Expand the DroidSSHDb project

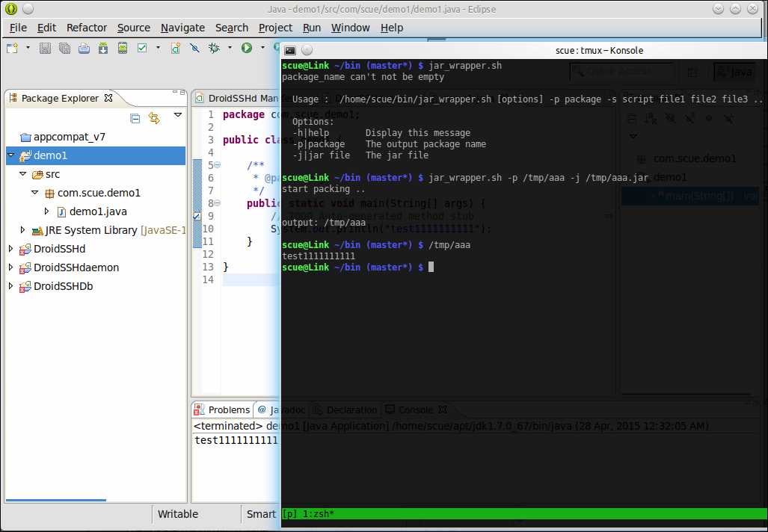(10, 286)
